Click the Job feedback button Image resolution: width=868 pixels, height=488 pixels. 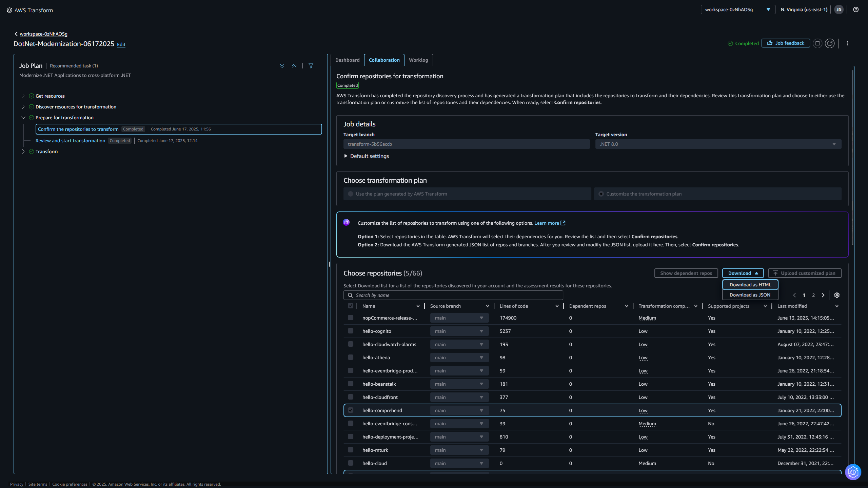785,43
